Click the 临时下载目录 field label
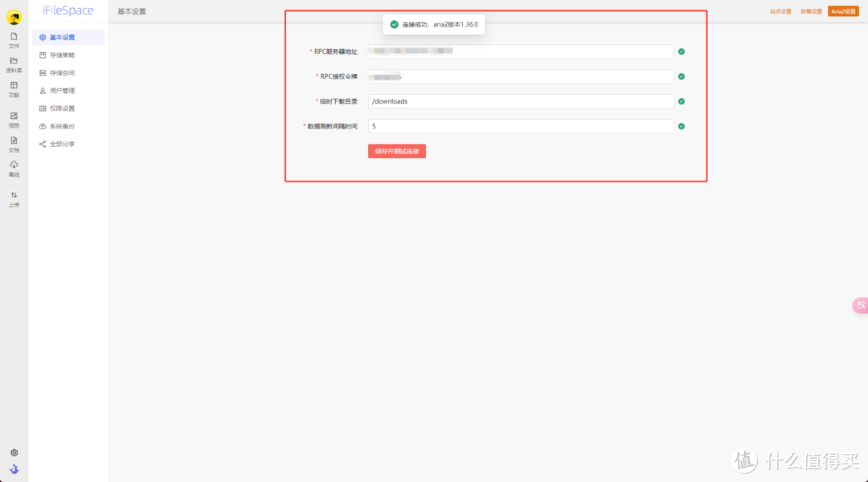The width and height of the screenshot is (868, 482). 339,101
